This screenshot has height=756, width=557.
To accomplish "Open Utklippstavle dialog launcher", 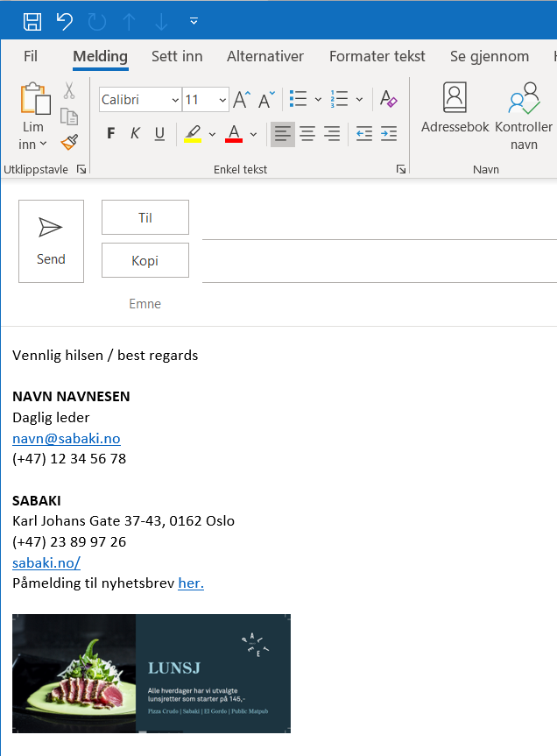I will (x=81, y=169).
